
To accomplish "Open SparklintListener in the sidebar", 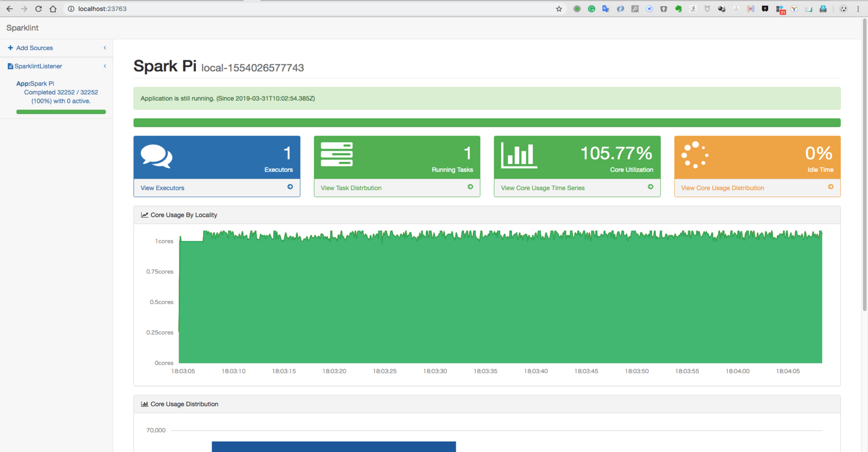I will tap(38, 66).
